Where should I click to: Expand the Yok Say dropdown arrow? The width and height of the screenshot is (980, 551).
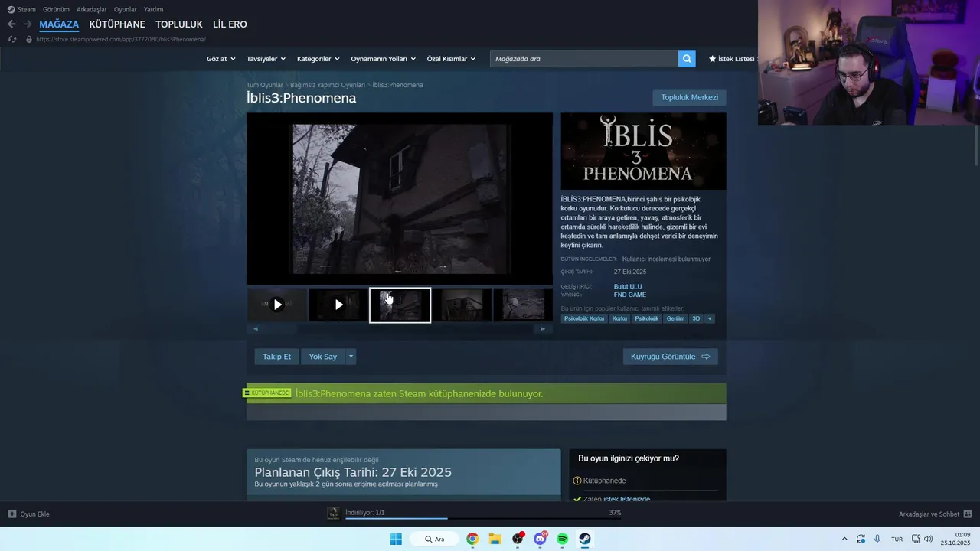351,357
